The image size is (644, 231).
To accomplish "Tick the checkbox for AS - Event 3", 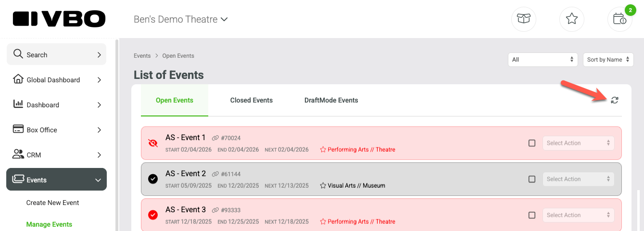I will coord(532,215).
